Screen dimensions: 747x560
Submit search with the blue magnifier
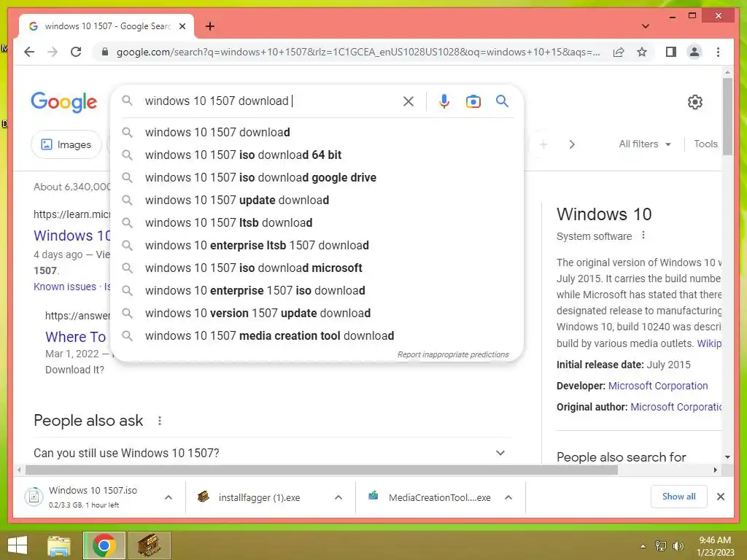502,101
